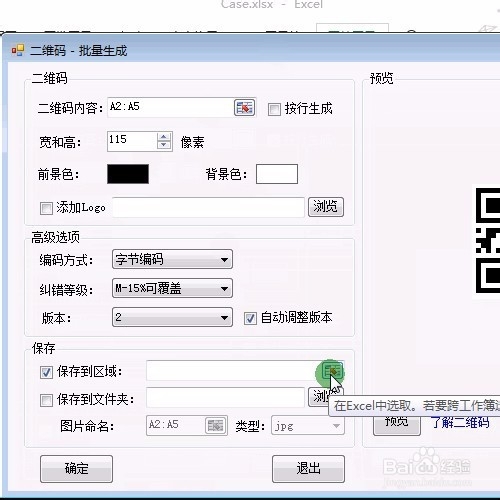Click range selector icon for 保存到区域
Viewport: 500px width, 500px height.
(x=333, y=371)
